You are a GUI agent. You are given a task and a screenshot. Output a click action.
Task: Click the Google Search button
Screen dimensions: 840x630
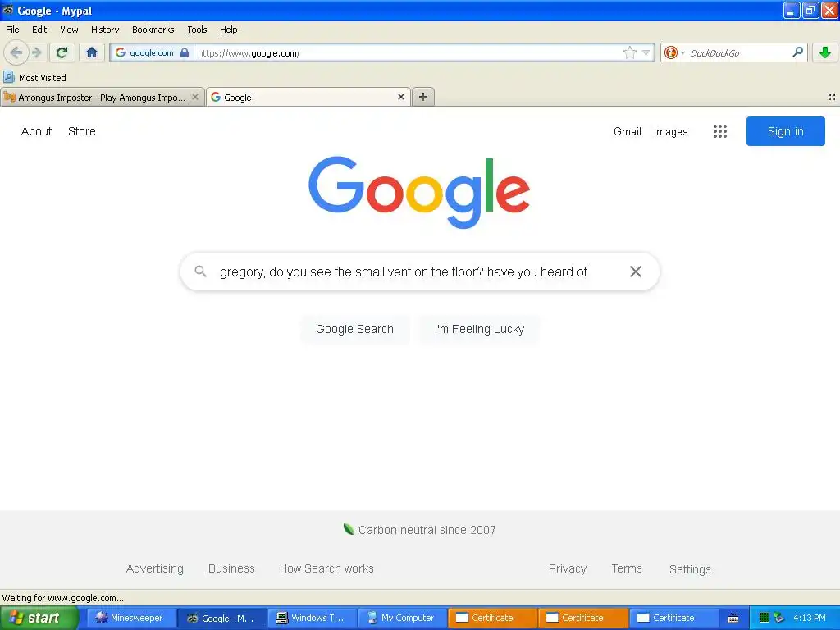354,329
